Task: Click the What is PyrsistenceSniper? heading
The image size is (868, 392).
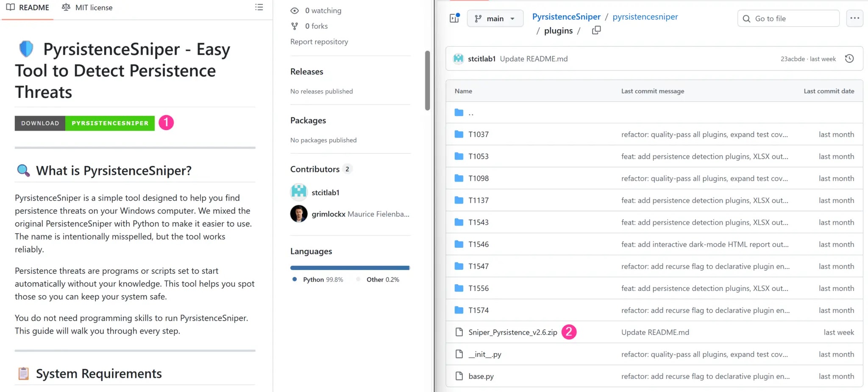Action: pyautogui.click(x=114, y=171)
